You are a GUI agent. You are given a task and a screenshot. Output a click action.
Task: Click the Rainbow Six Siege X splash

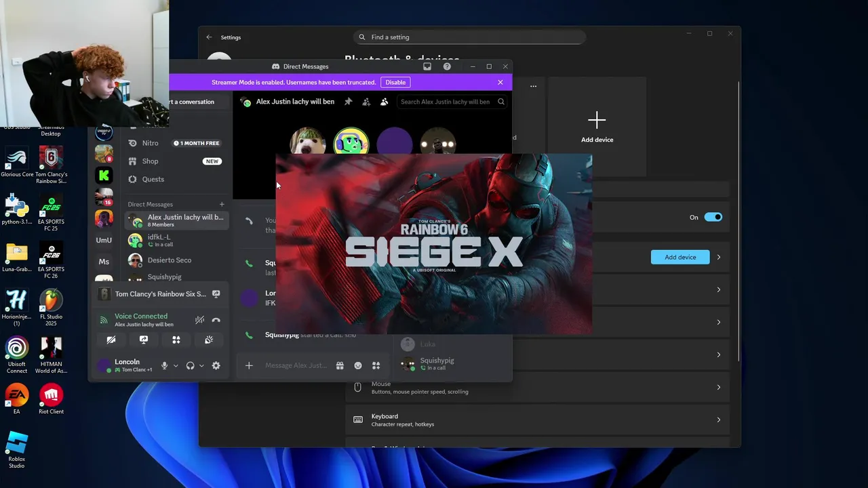click(x=434, y=244)
